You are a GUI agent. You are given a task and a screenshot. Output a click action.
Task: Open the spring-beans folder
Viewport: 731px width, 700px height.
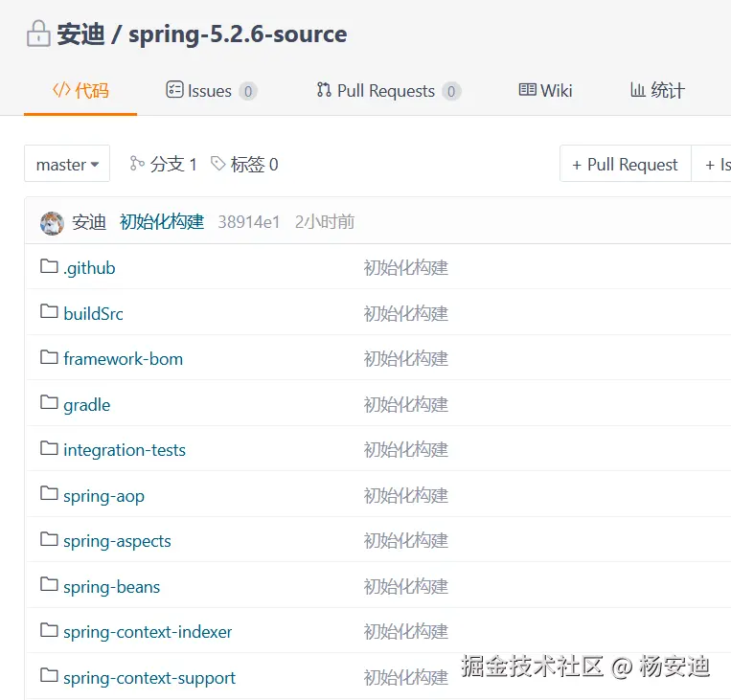click(x=111, y=587)
